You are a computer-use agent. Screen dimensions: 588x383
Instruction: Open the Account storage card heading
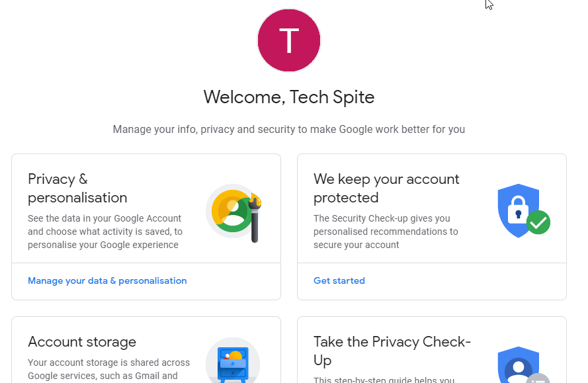[x=82, y=342]
